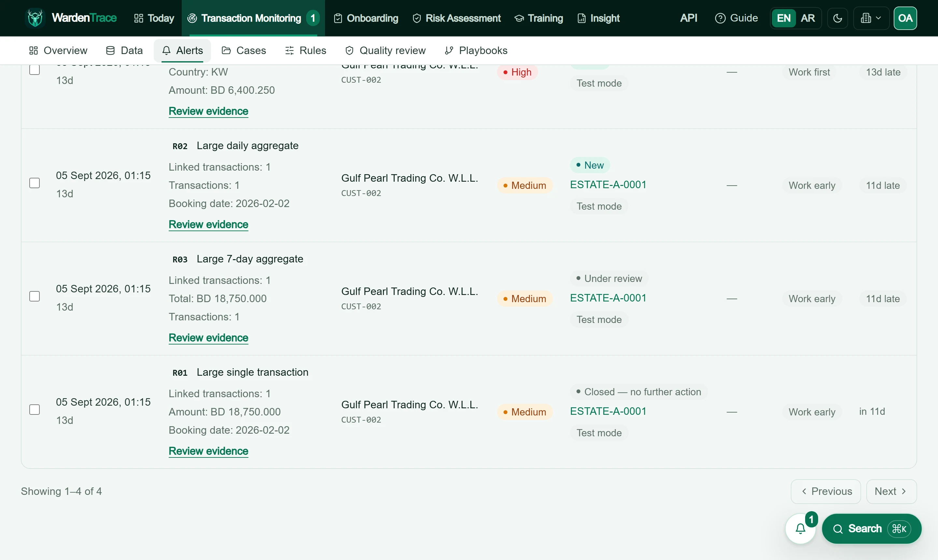Switch to the Overview tab
The width and height of the screenshot is (938, 560).
point(58,50)
